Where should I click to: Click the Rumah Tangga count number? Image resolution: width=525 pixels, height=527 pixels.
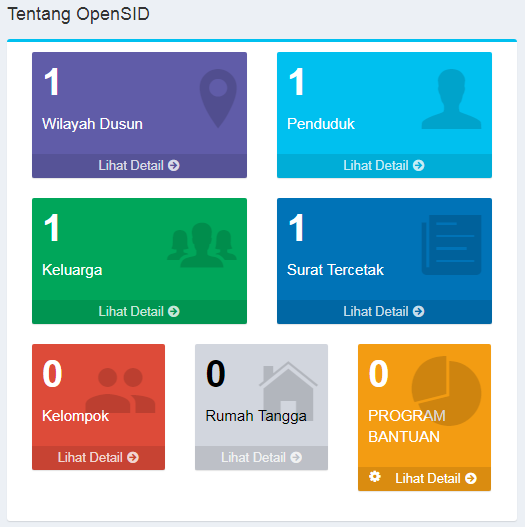pos(215,373)
